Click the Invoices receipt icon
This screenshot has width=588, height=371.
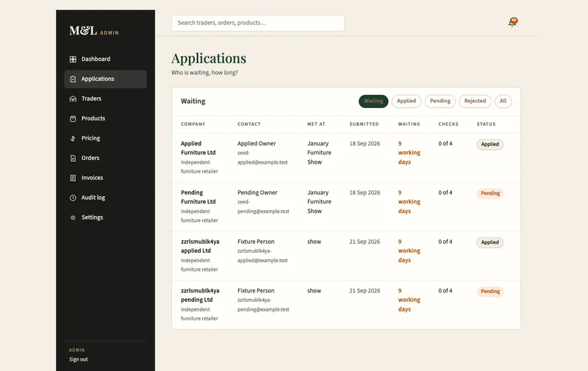point(73,178)
